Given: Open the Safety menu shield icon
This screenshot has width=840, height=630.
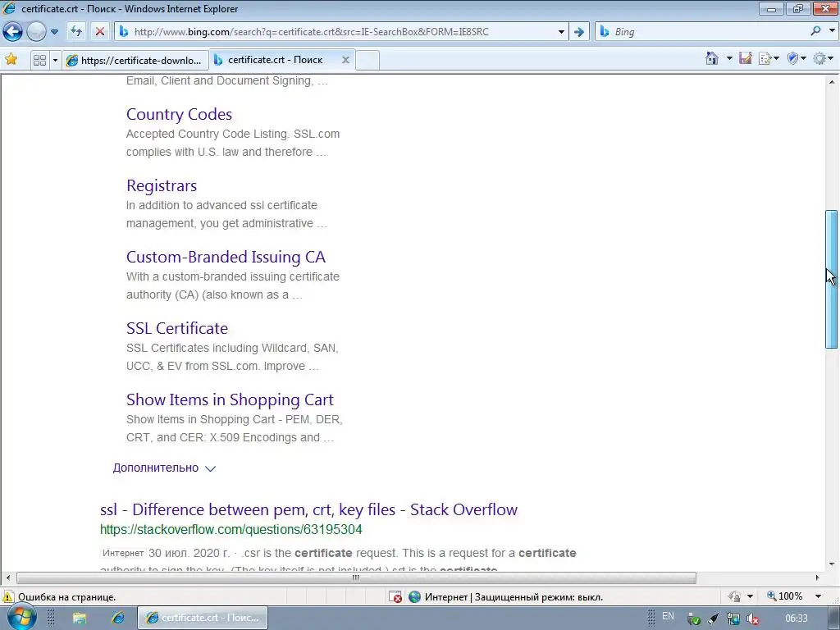Looking at the screenshot, I should tap(796, 58).
